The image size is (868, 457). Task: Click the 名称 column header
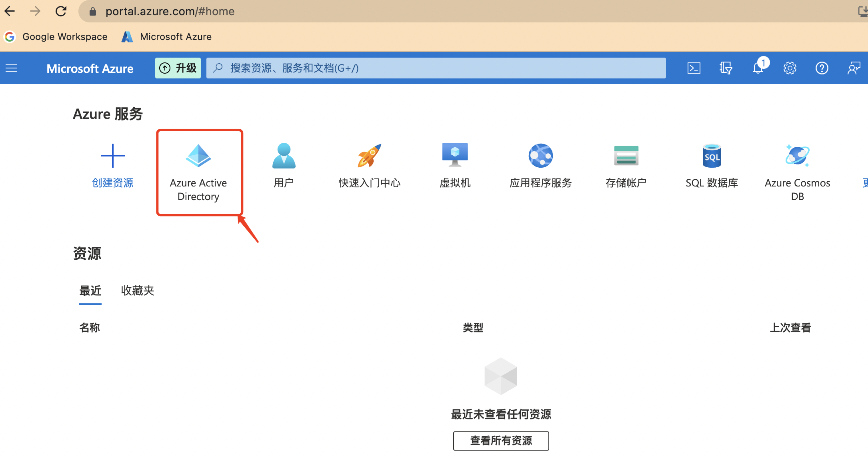tap(90, 328)
